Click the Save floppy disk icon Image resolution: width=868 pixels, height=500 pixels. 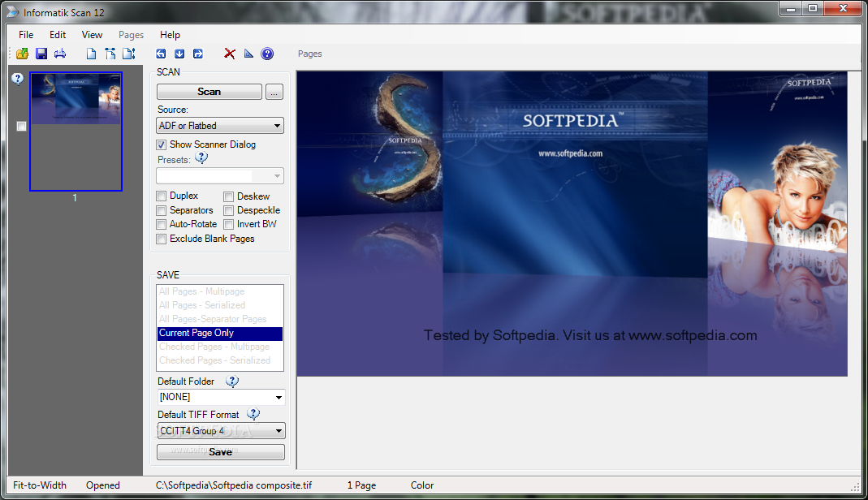point(41,54)
